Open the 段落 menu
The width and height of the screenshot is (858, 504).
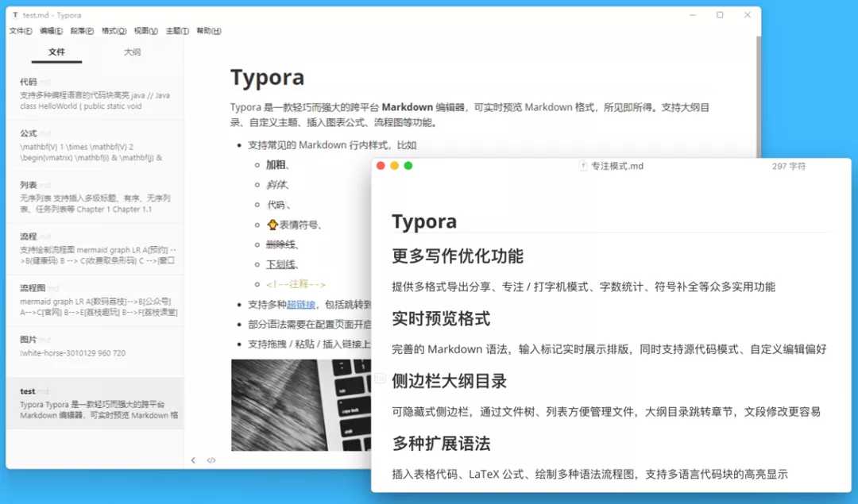pyautogui.click(x=79, y=31)
